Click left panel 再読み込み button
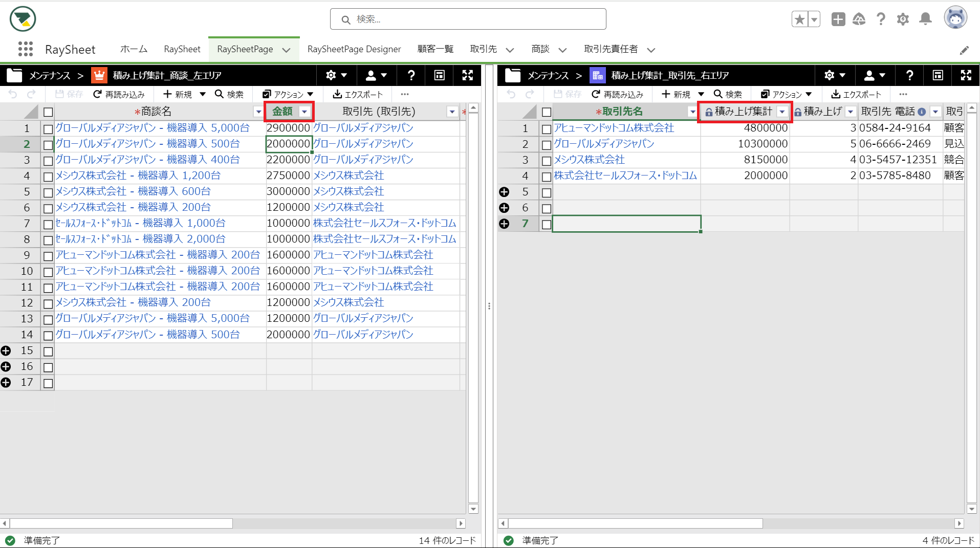 coord(119,94)
